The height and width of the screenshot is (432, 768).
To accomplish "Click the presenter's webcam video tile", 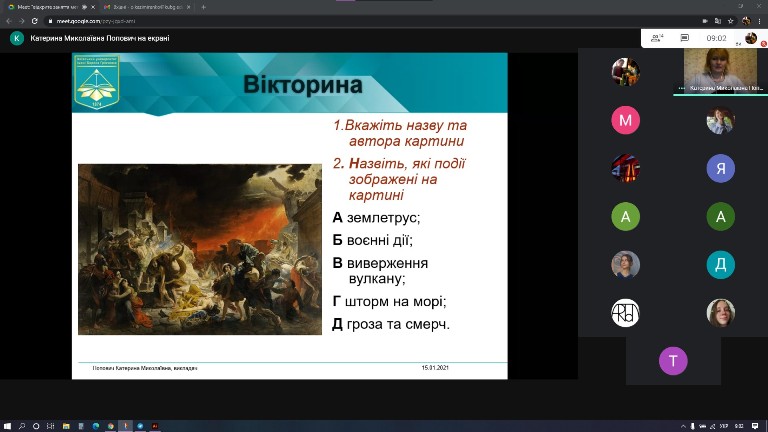I will [720, 71].
